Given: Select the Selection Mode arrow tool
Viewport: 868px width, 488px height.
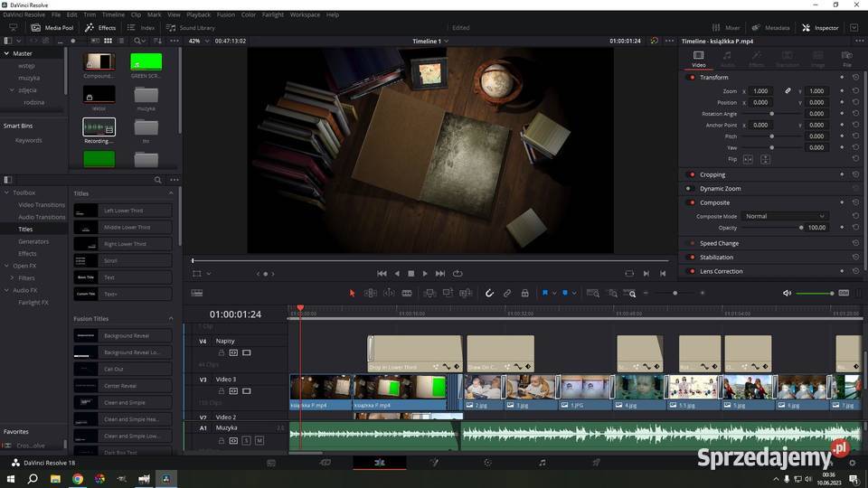Looking at the screenshot, I should (x=353, y=293).
